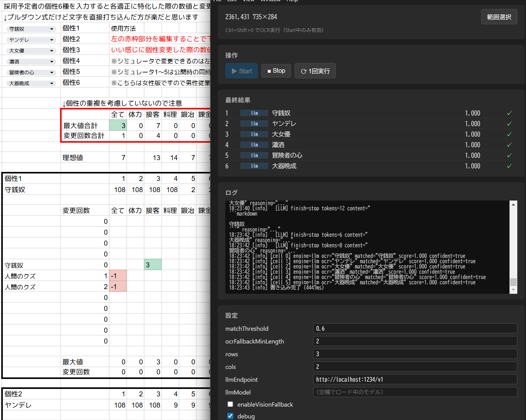526x420 pixels.
Task: Click the llmEndpoint URL field
Action: point(415,380)
